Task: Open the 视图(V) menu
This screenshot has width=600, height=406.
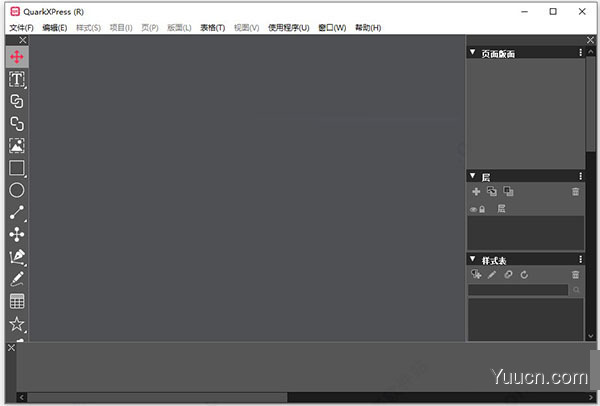Action: (x=246, y=28)
